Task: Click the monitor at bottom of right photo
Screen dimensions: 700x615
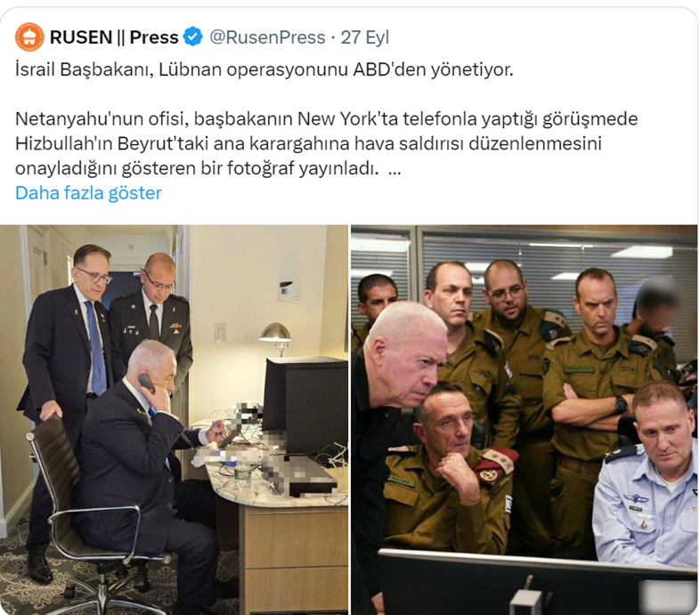Action: [x=537, y=582]
